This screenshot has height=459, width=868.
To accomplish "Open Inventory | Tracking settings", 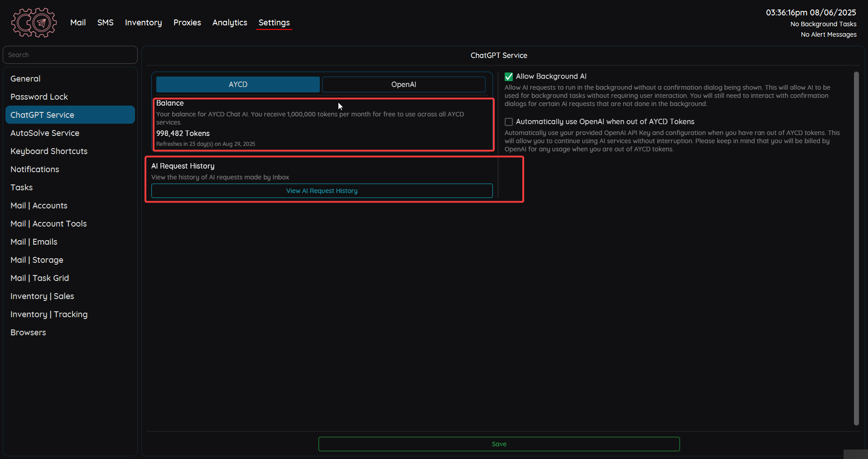I will coord(49,314).
